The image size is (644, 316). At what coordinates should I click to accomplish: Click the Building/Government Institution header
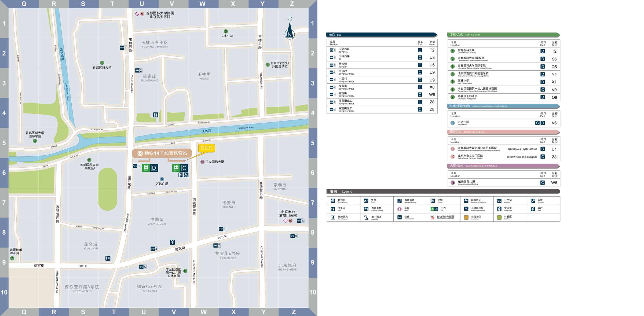tap(504, 166)
